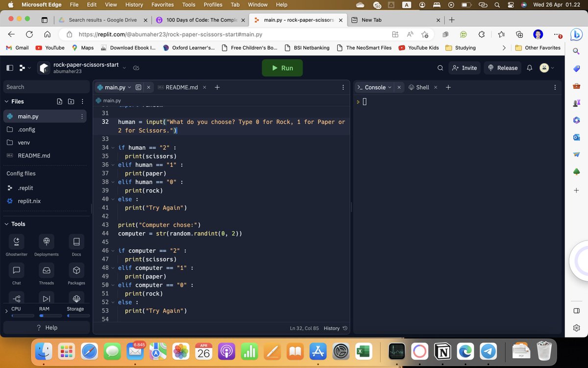Viewport: 588px width, 368px height.
Task: Reload the page
Action: 29,34
